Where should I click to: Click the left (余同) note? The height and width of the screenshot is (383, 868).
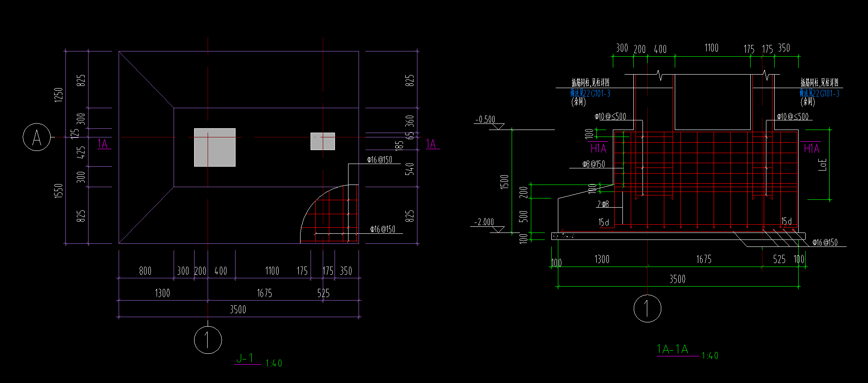click(578, 102)
